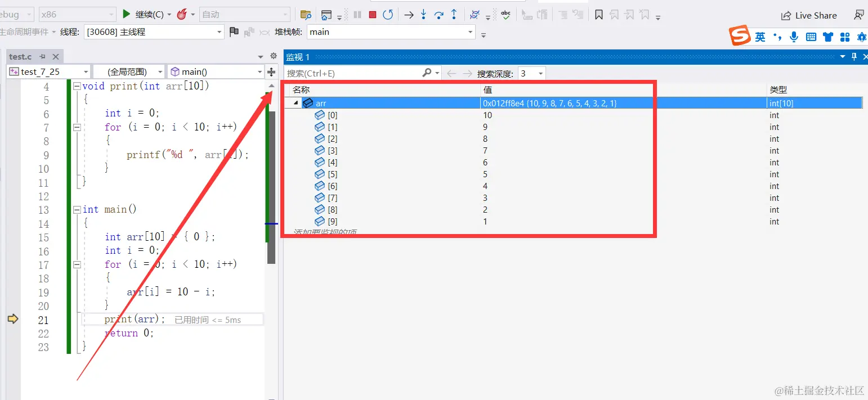The width and height of the screenshot is (868, 400).
Task: Click the Restart debugging circular arrow
Action: click(388, 15)
